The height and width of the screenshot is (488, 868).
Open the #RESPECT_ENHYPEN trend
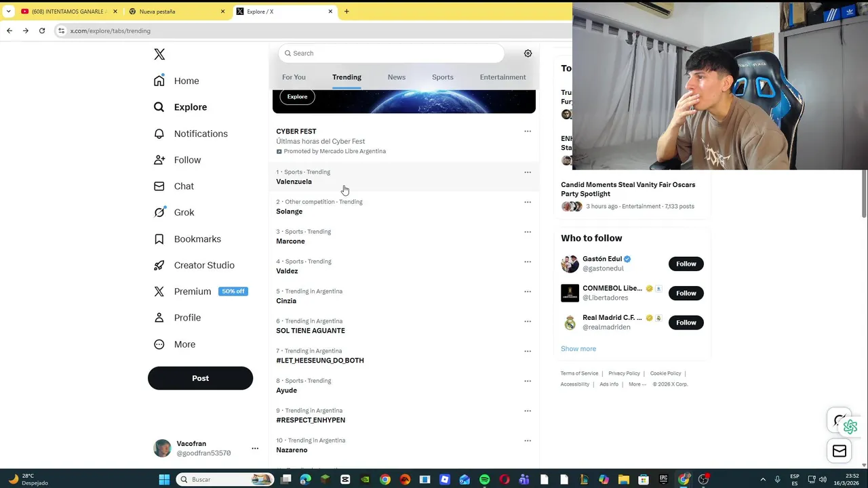pyautogui.click(x=403, y=415)
